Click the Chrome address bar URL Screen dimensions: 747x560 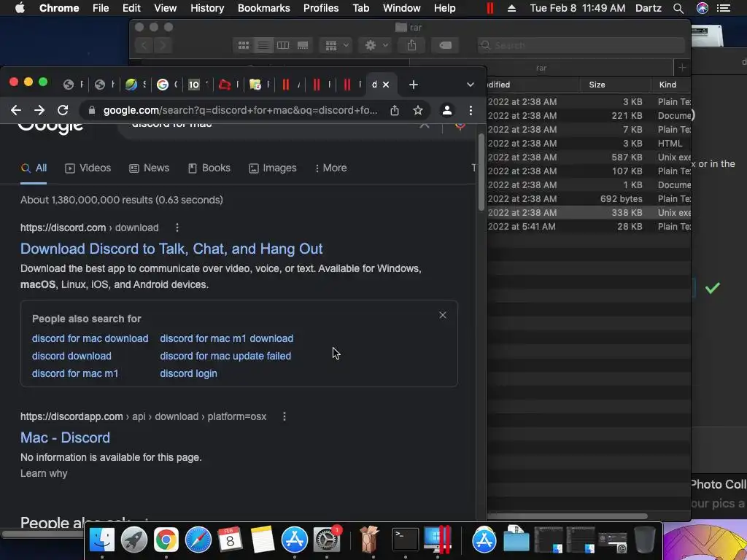click(240, 111)
